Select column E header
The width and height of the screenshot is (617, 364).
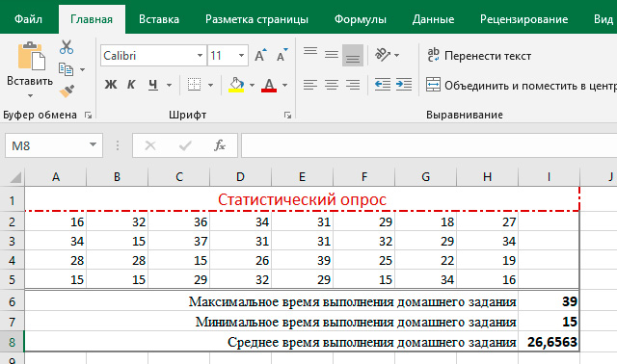(x=302, y=177)
